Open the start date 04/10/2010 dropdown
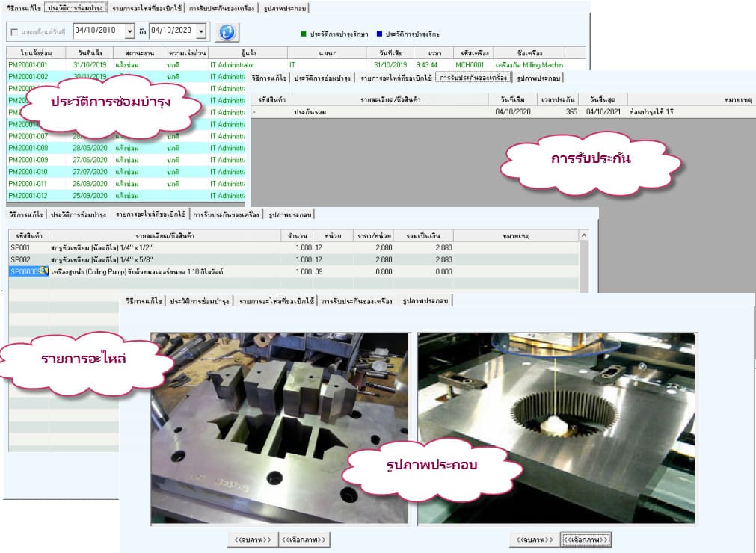 130,31
